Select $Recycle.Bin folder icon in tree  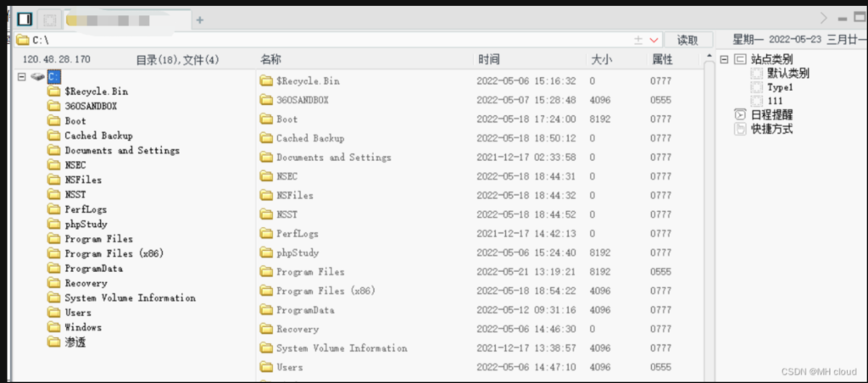[x=53, y=92]
